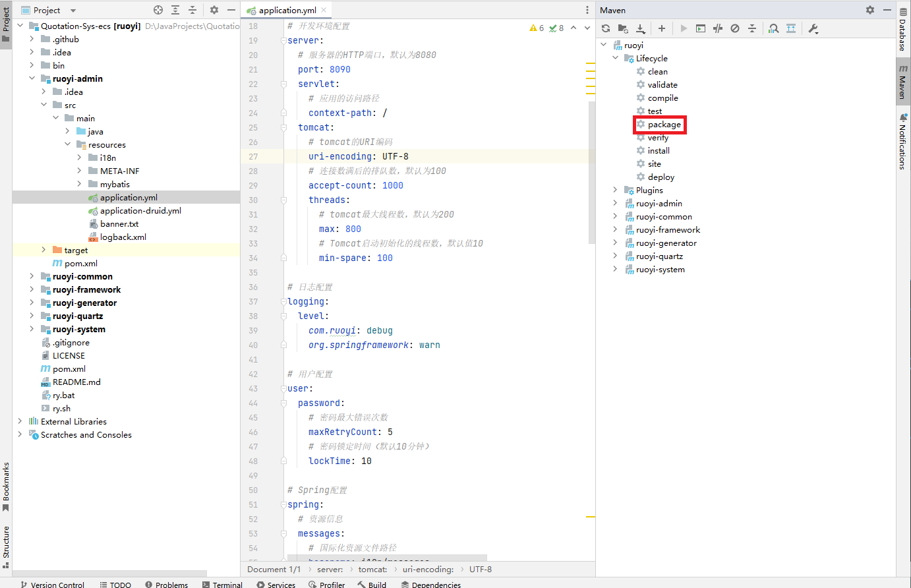Go to next highlighted error arrow

coord(587,28)
